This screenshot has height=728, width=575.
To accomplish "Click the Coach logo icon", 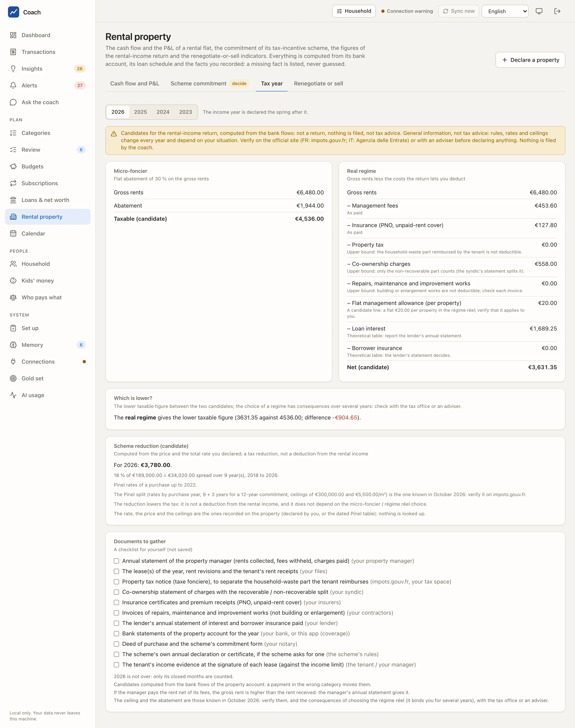I will coord(13,12).
